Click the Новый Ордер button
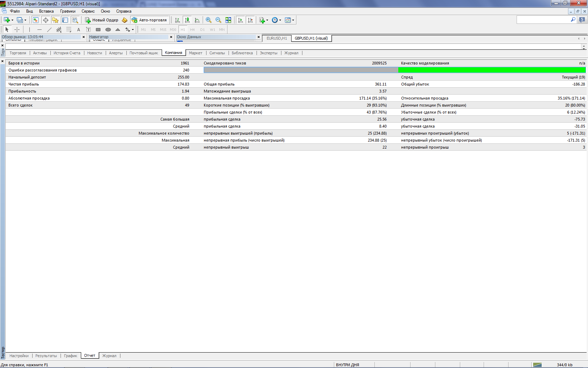This screenshot has height=368, width=588. point(102,20)
